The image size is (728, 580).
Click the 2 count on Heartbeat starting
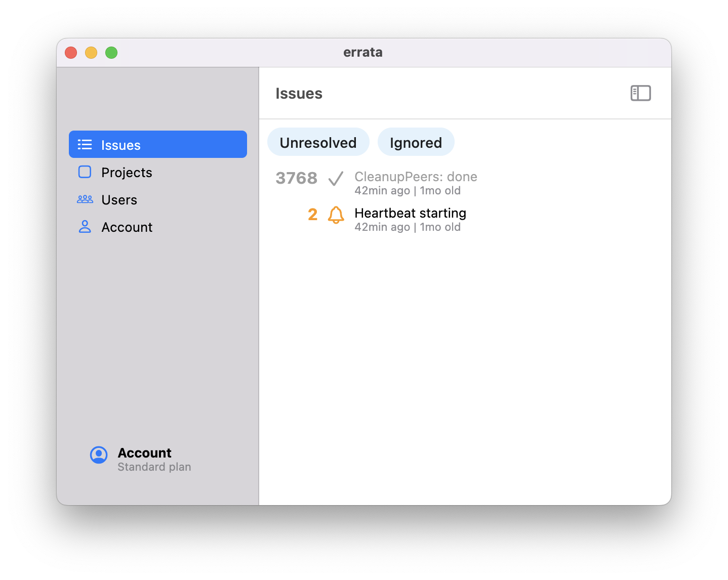pos(312,215)
